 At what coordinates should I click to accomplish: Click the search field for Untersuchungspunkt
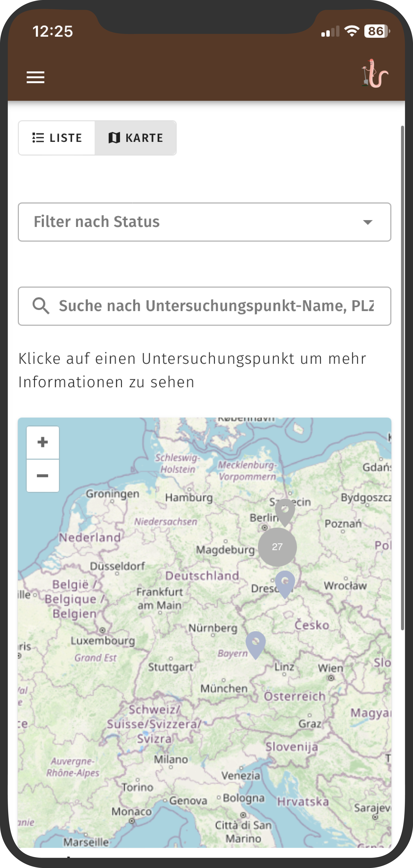[x=204, y=306]
